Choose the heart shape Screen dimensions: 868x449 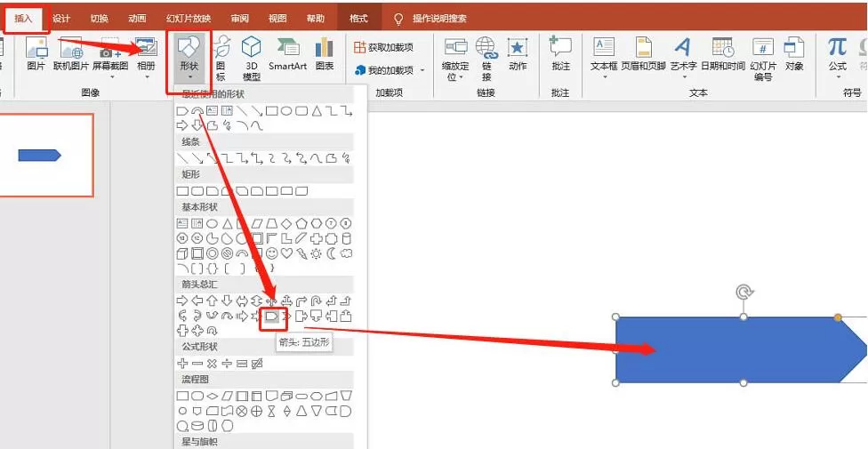coord(286,253)
